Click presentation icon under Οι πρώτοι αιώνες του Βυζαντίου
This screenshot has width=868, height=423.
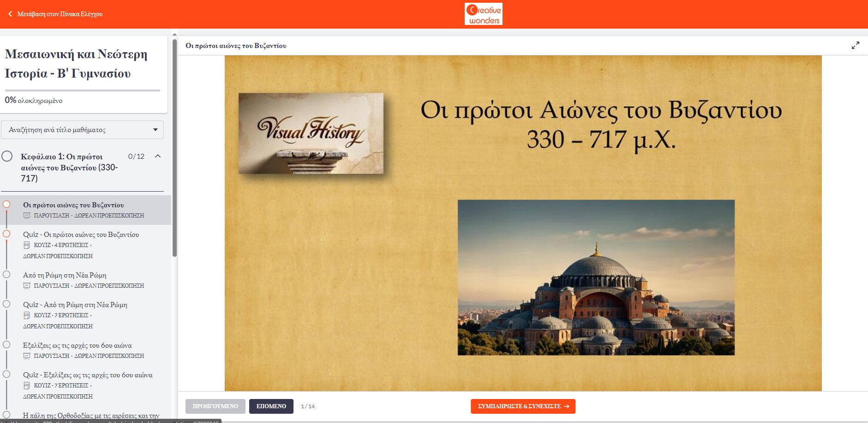27,216
